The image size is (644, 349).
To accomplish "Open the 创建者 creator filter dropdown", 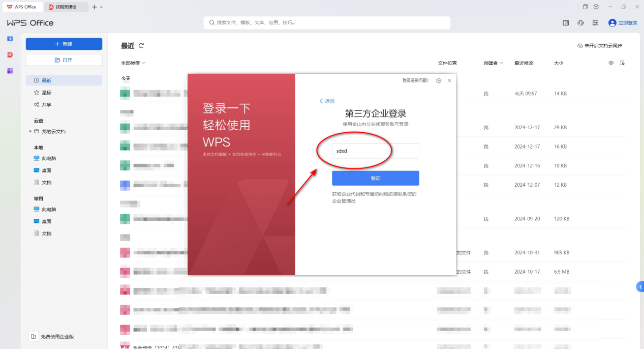I will point(493,63).
